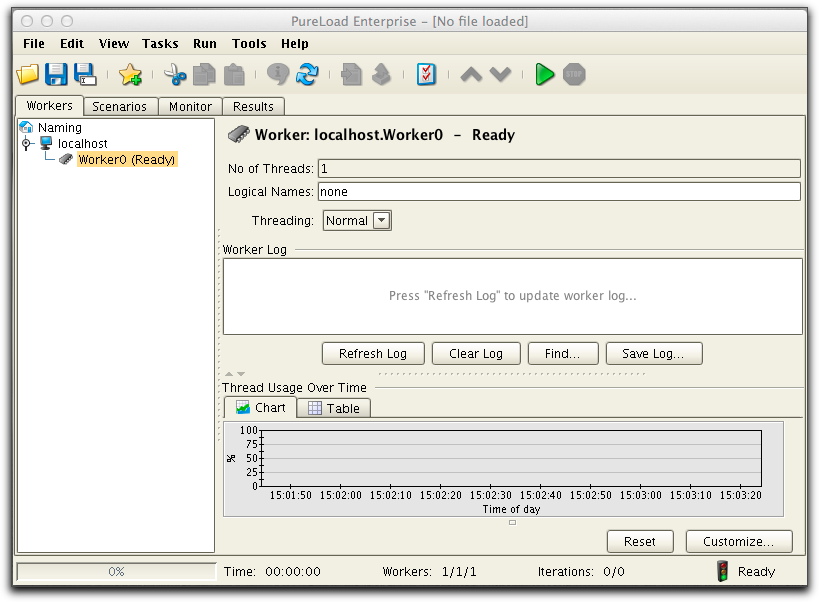Open a file with the folder icon
819x602 pixels.
pyautogui.click(x=28, y=74)
